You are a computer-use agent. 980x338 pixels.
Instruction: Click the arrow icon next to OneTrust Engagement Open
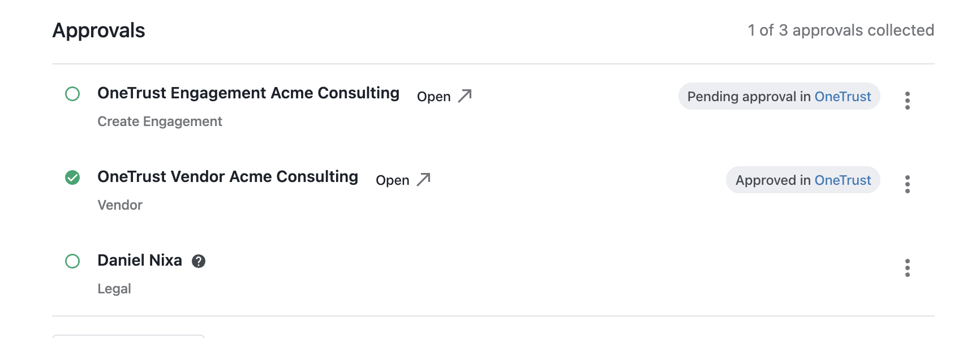click(x=465, y=96)
